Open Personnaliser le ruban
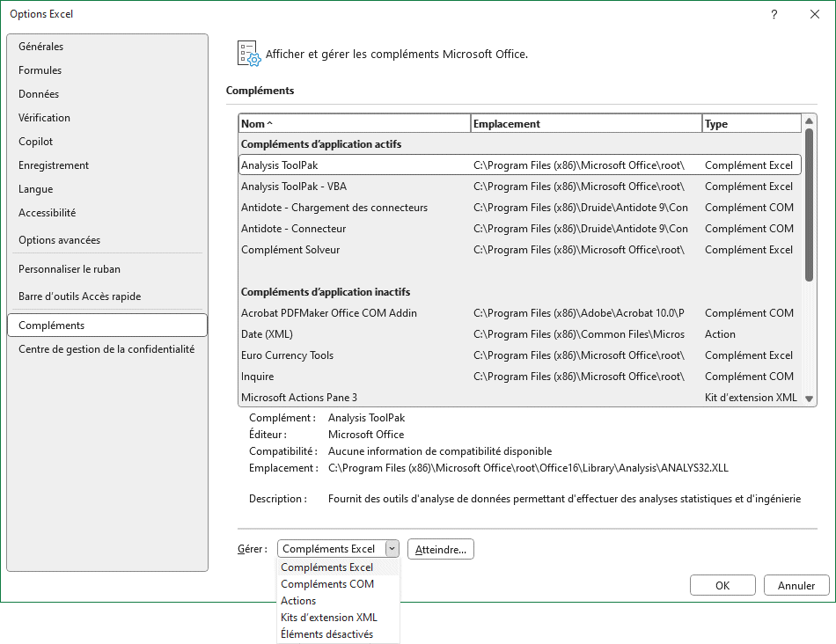 [x=107, y=269]
